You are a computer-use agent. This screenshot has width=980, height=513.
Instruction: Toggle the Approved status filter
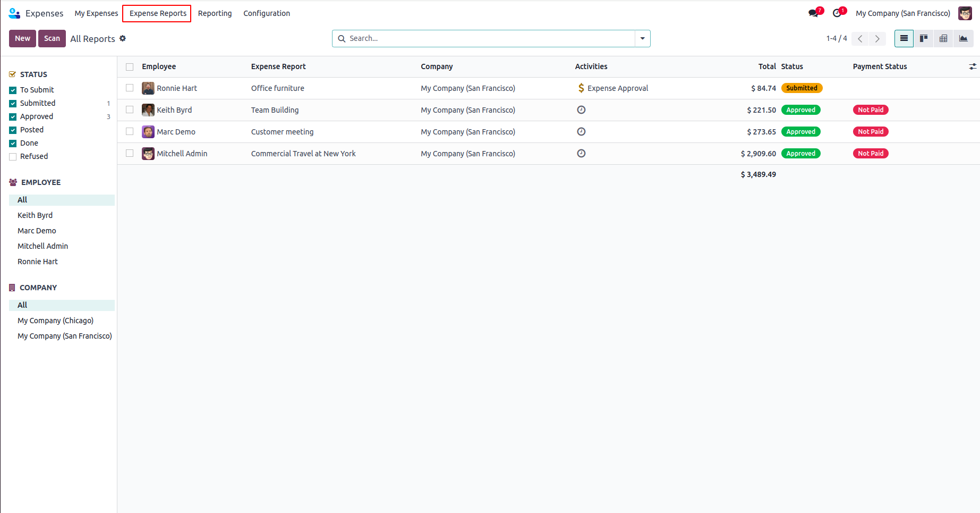13,116
